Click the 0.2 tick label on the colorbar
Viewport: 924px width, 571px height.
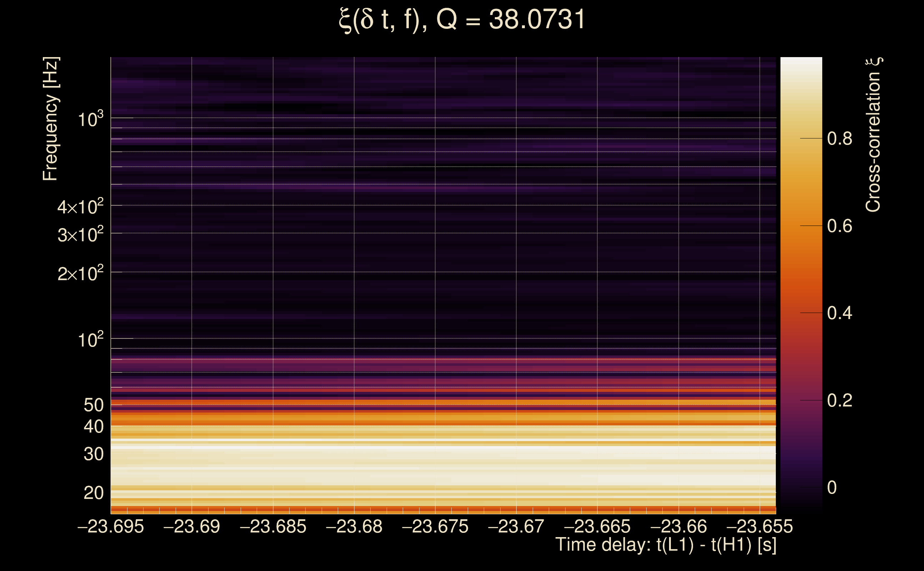click(x=839, y=400)
